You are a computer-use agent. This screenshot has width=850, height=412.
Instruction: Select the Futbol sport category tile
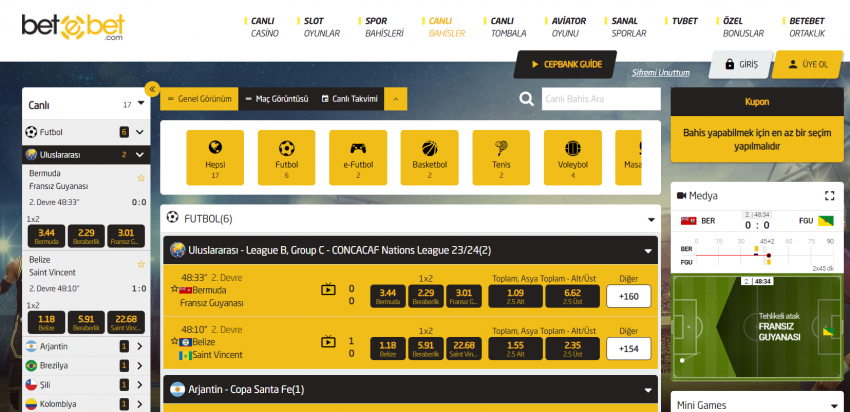(286, 157)
